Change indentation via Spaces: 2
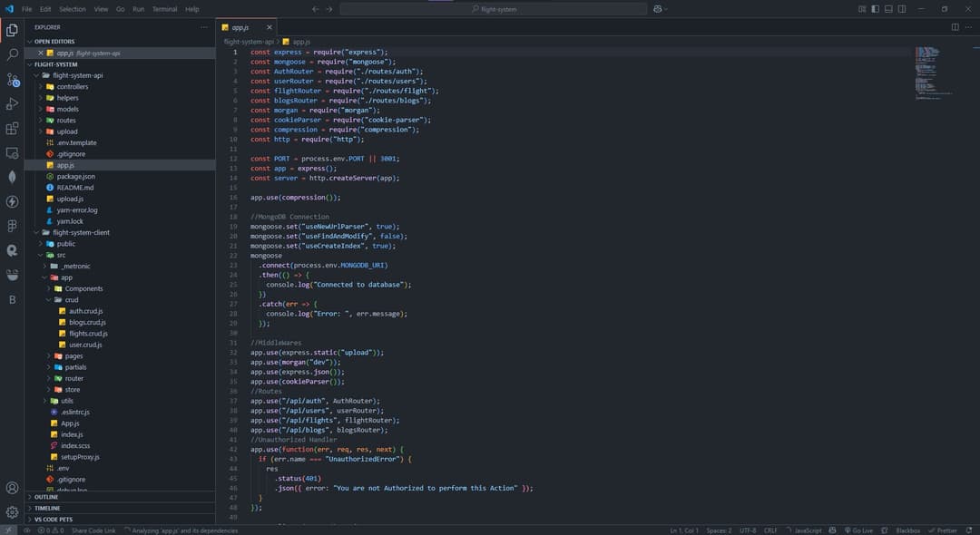 [x=718, y=530]
